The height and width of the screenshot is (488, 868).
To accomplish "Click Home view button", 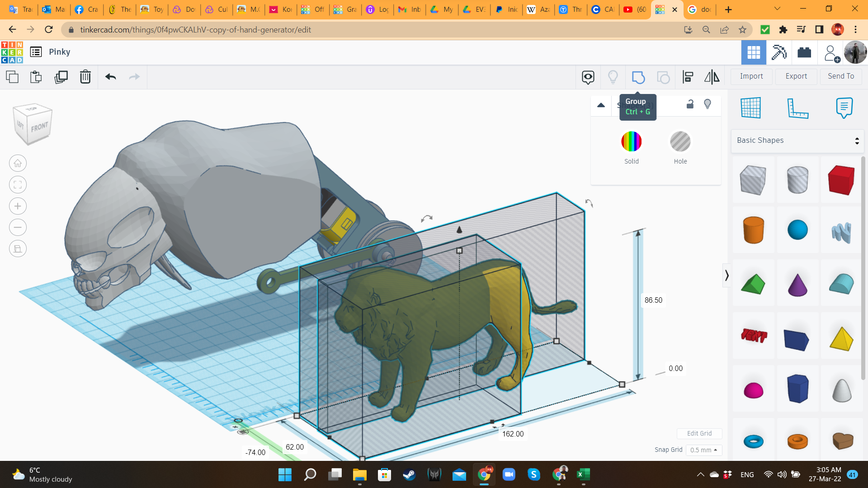I will [18, 164].
